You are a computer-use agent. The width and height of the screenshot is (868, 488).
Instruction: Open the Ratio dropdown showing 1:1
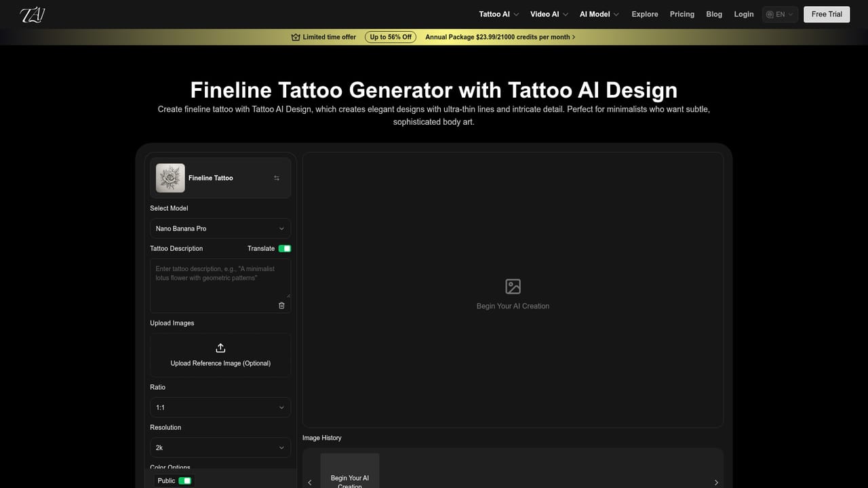click(x=220, y=407)
